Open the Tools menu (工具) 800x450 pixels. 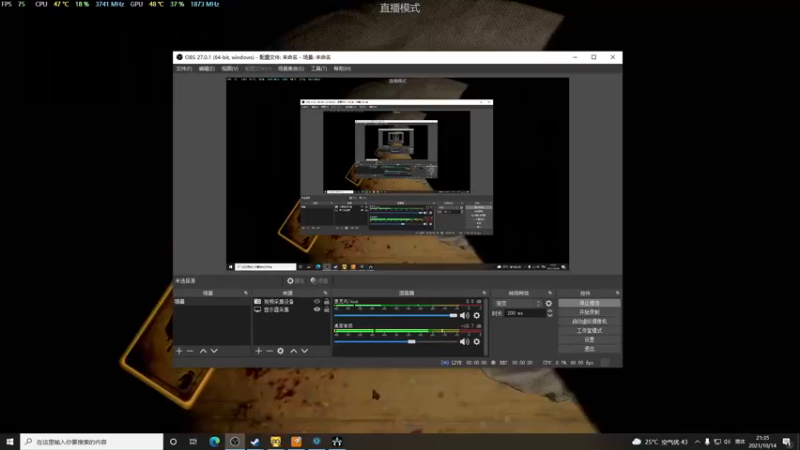[x=319, y=68]
